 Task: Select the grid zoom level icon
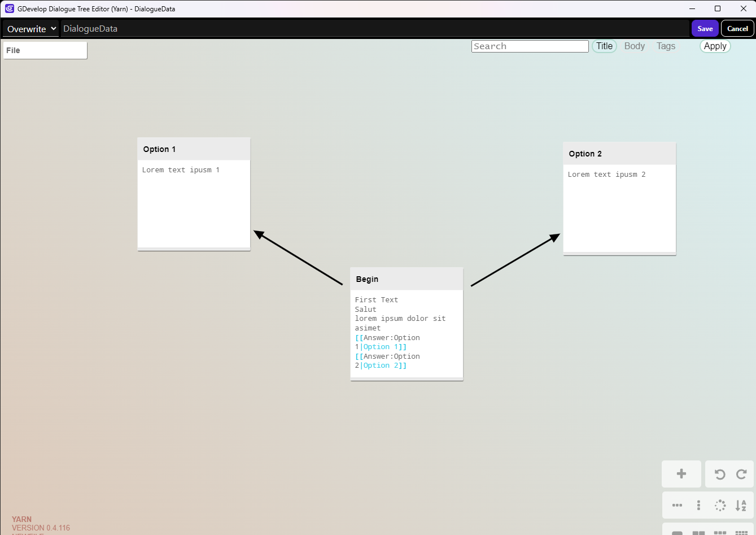point(741,532)
